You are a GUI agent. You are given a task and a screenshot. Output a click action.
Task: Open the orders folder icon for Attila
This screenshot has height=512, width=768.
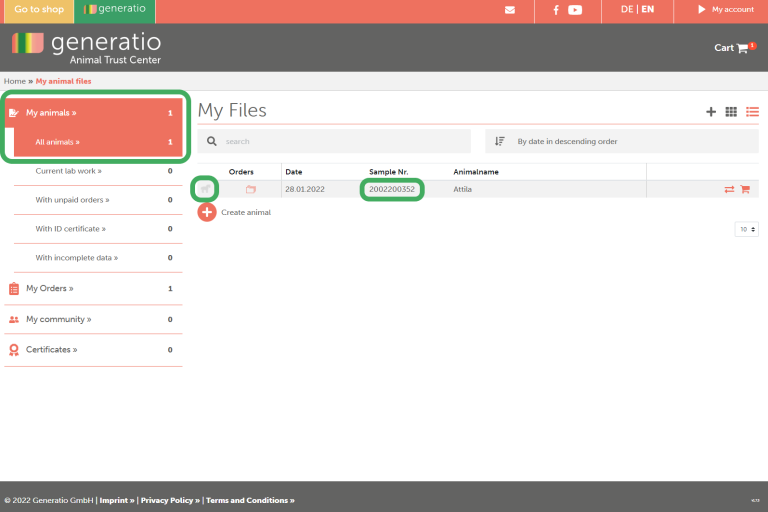251,189
